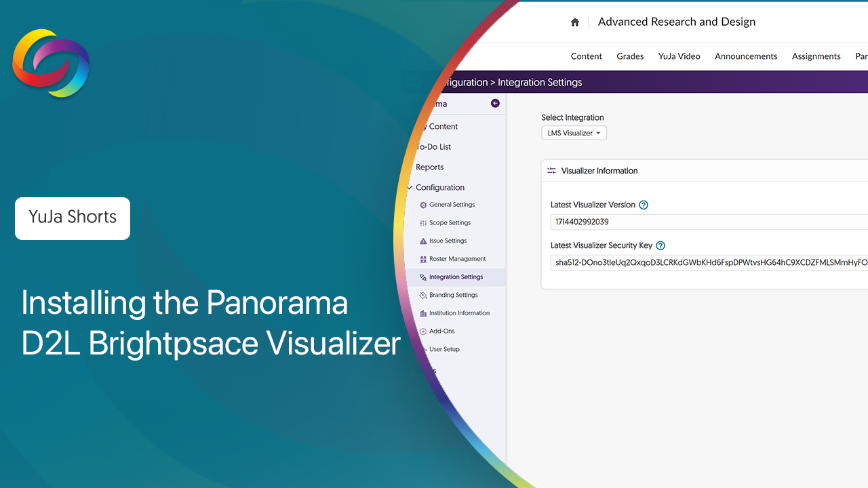Click the Roster Management people icon

[424, 259]
